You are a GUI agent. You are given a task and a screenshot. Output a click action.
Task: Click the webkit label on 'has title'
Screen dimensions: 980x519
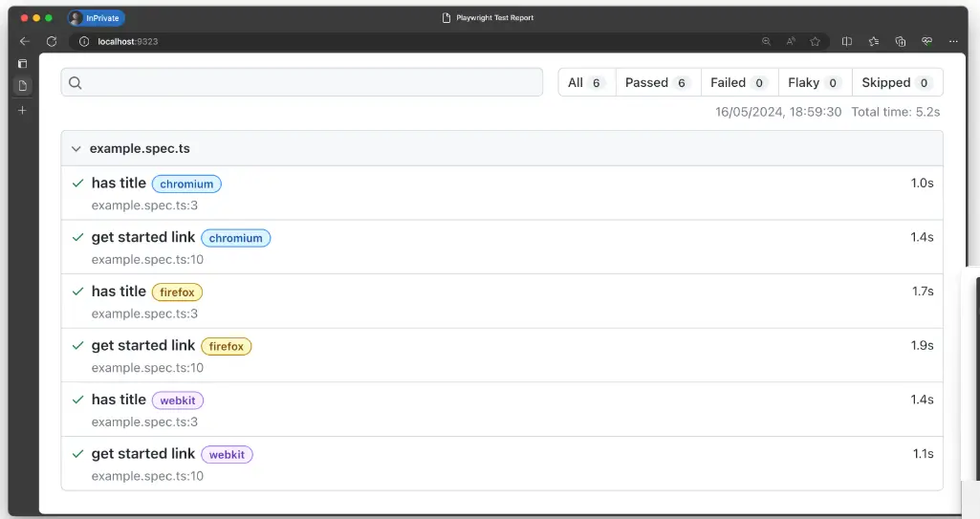coord(178,400)
